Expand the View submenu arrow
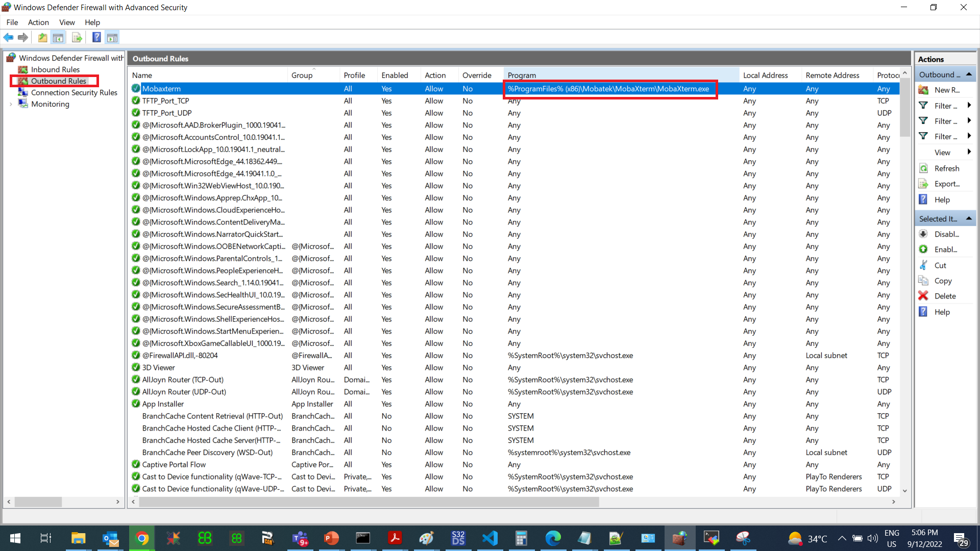This screenshot has height=551, width=980. point(969,152)
